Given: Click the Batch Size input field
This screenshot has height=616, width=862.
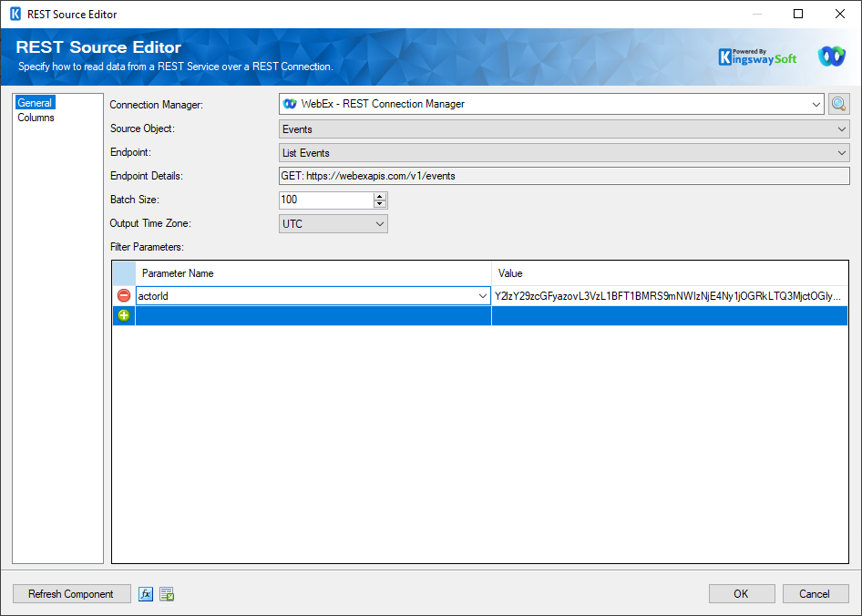Looking at the screenshot, I should [x=326, y=200].
